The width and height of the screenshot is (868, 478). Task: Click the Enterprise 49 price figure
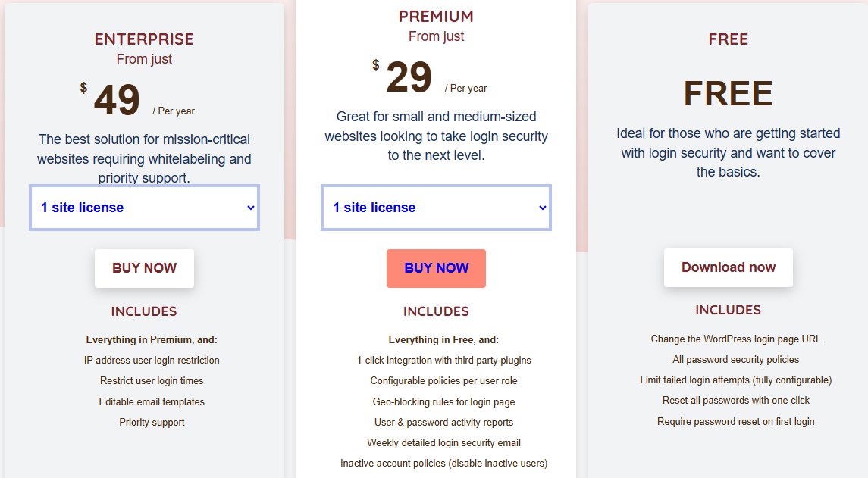117,101
